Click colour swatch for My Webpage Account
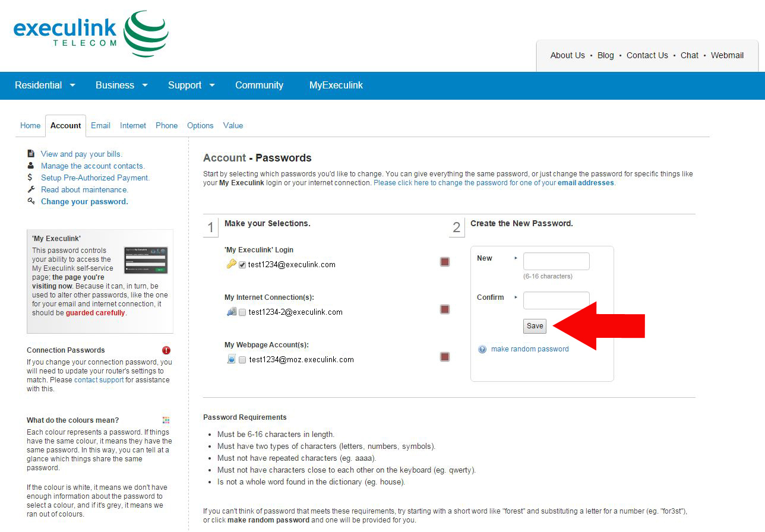 445,357
